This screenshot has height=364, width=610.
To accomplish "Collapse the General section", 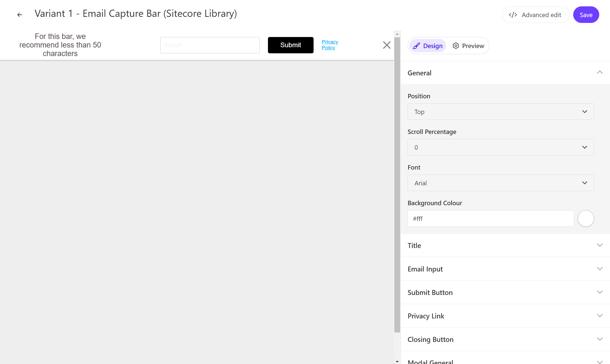I will pos(599,73).
